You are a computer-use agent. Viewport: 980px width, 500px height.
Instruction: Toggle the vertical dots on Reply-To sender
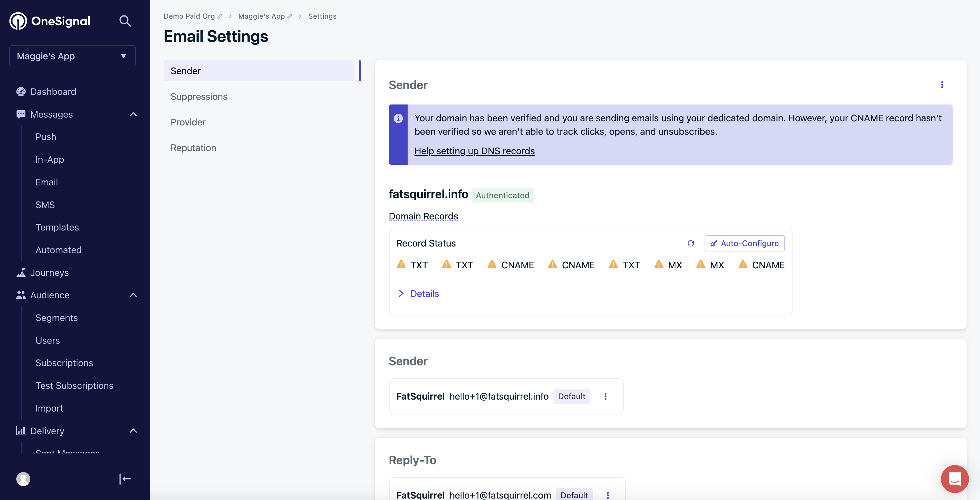[607, 495]
